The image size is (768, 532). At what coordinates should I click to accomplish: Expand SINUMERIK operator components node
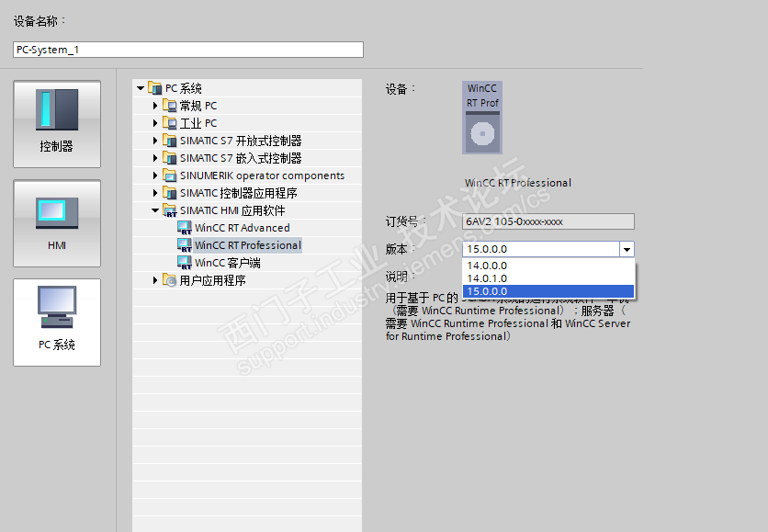point(155,175)
